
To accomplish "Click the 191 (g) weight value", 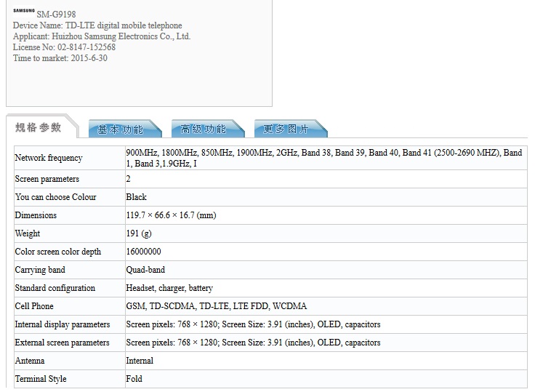I will point(139,233).
